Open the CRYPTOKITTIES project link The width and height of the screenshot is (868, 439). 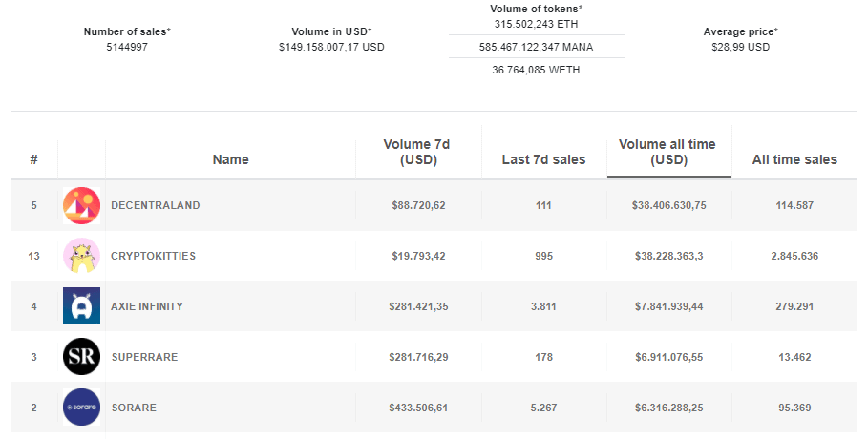[x=154, y=256]
